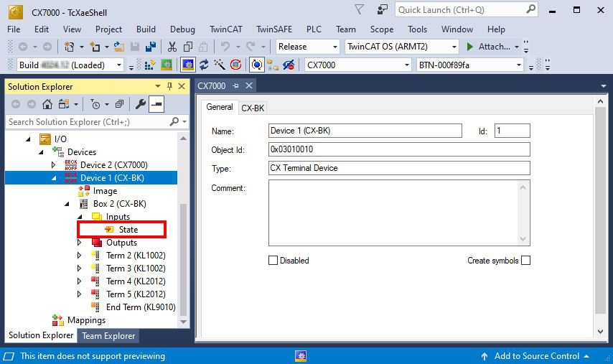Click the Save All toolbar icon
Viewport: 613px width, 364px height.
tap(151, 47)
